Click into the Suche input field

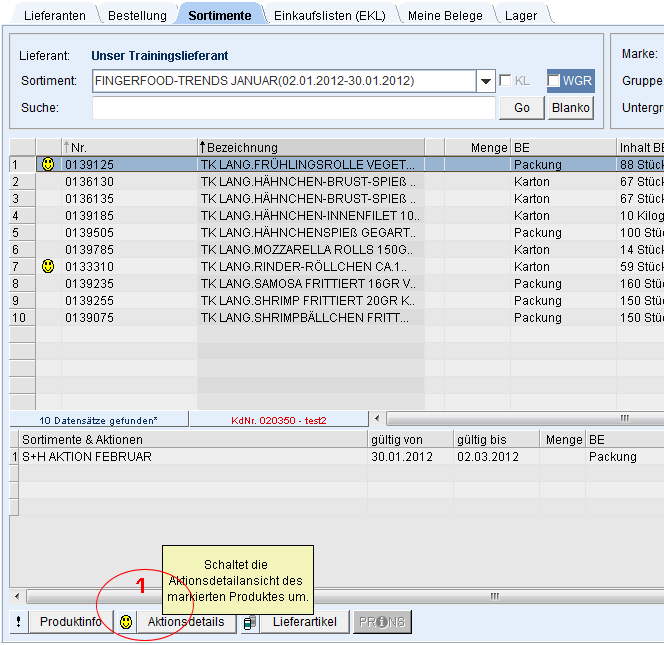[293, 108]
